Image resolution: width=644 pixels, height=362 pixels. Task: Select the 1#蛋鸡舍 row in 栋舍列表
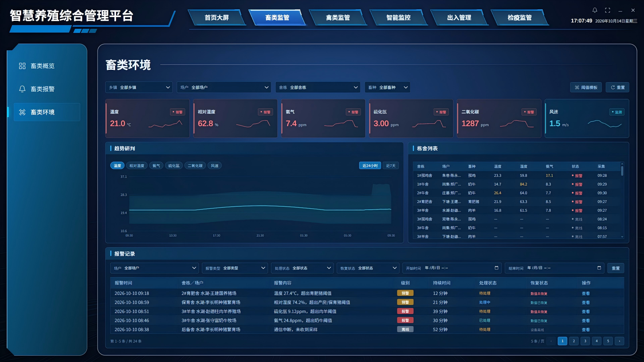[x=517, y=175]
